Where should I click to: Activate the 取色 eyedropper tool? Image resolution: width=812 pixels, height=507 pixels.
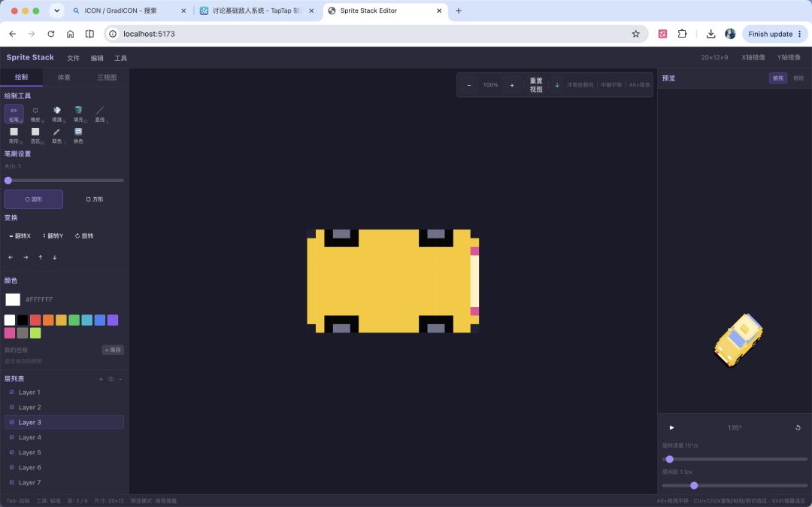click(x=57, y=135)
